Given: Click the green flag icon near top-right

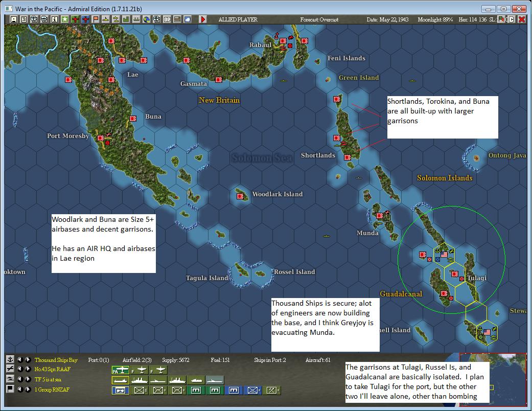Looking at the screenshot, I should tap(501, 19).
